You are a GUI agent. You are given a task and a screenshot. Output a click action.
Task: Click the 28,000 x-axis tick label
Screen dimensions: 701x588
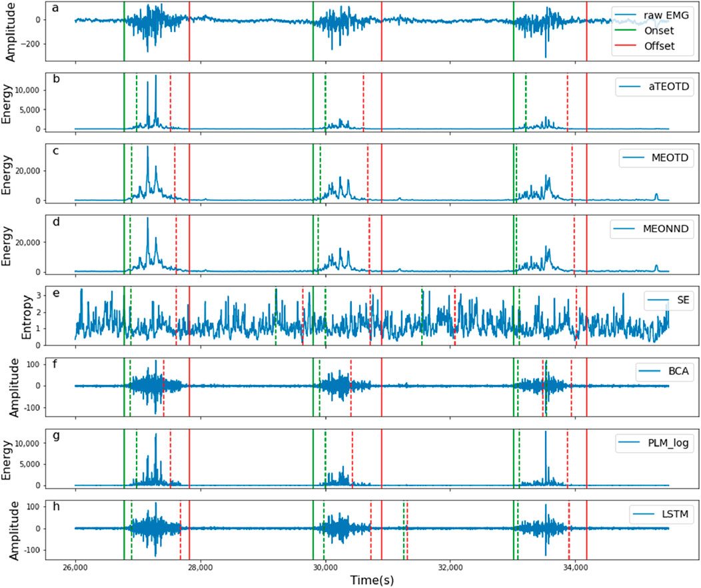point(201,568)
